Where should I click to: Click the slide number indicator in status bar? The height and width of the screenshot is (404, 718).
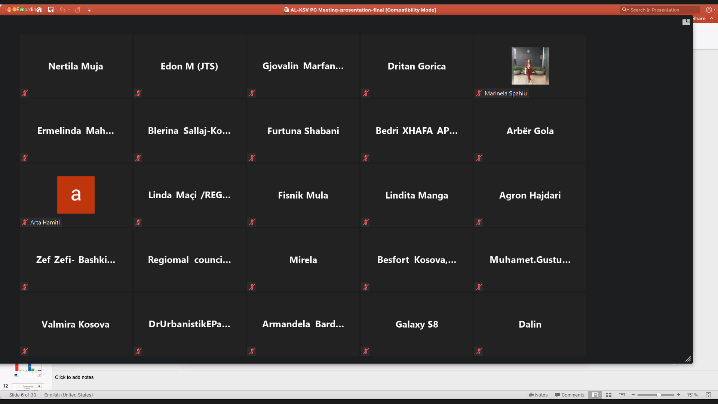[23, 395]
